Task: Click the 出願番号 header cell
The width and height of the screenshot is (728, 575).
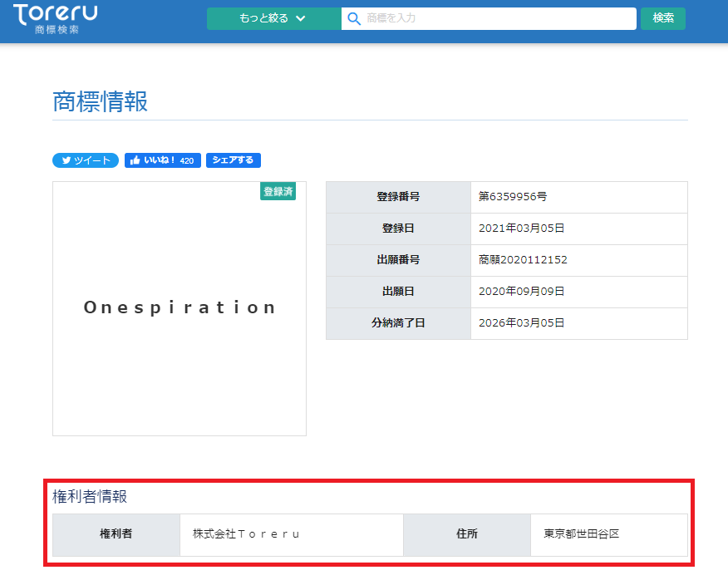Action: click(398, 260)
